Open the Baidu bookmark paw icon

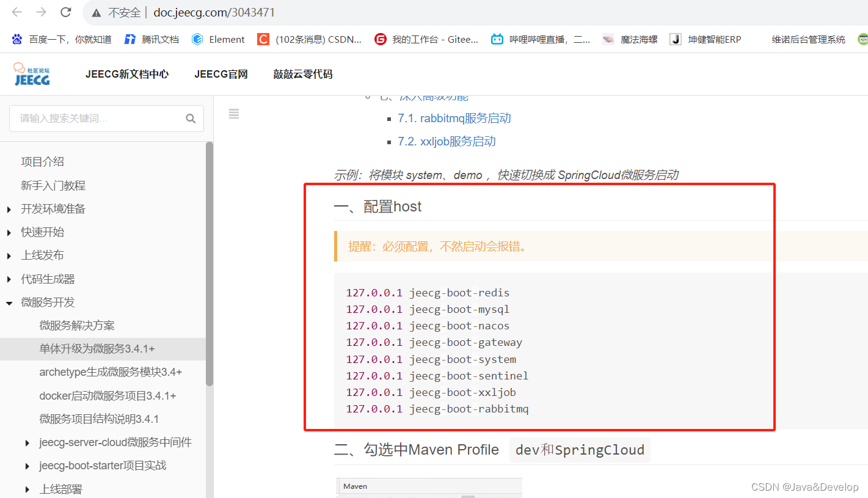[17, 39]
